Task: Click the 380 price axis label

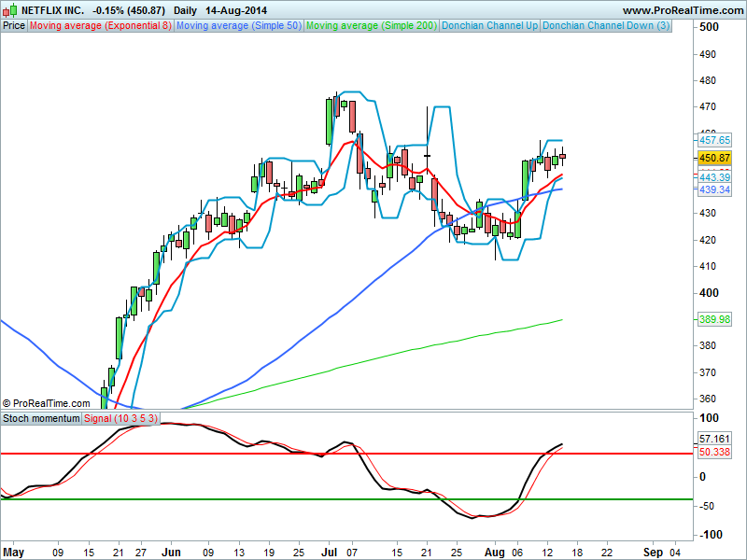Action: pyautogui.click(x=708, y=345)
